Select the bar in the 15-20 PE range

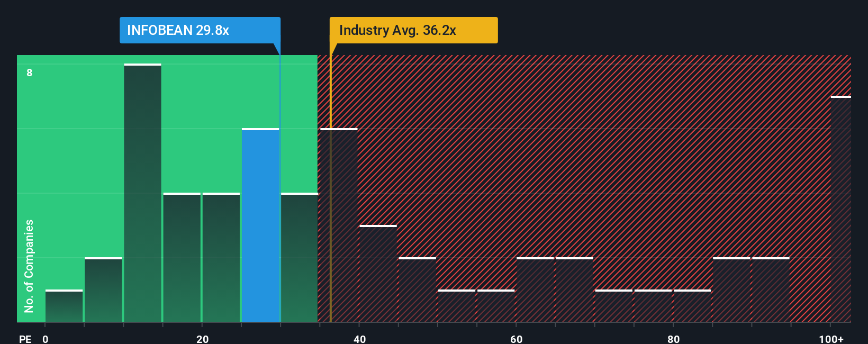click(182, 257)
